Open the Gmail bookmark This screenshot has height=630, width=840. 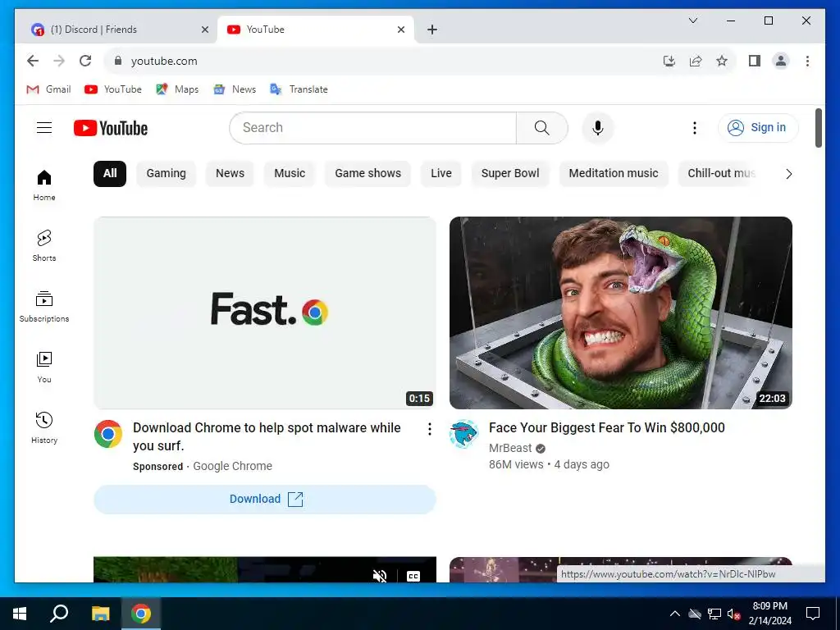[x=48, y=89]
